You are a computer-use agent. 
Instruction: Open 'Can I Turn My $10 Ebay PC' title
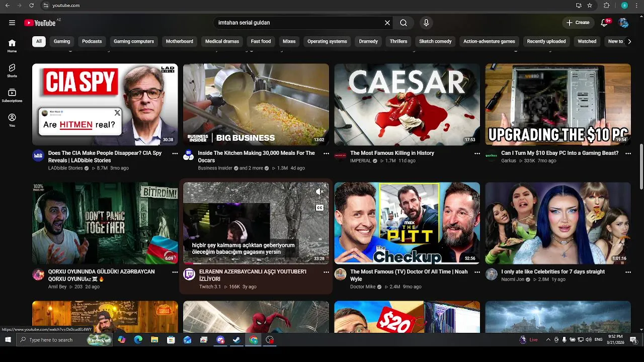[559, 153]
